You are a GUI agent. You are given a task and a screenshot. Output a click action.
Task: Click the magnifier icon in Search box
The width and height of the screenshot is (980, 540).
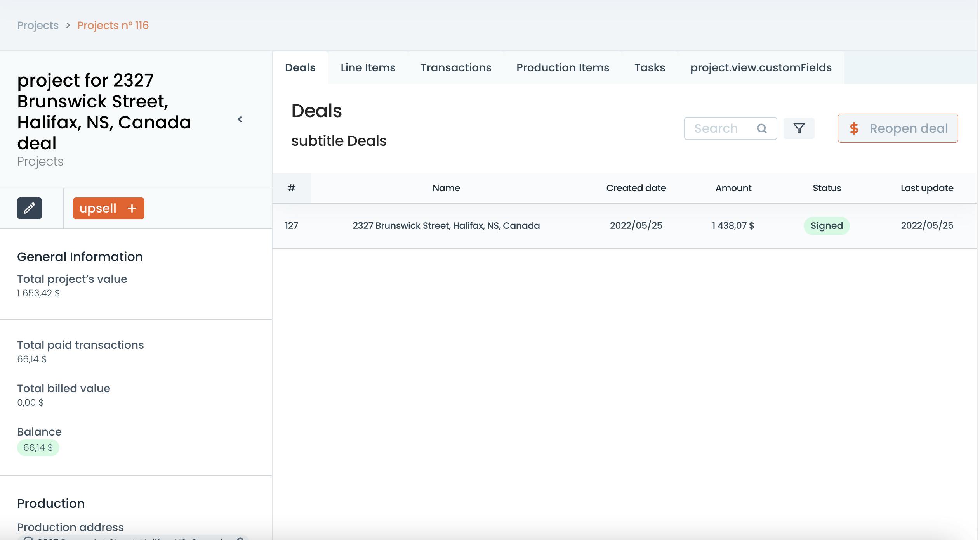click(x=762, y=128)
